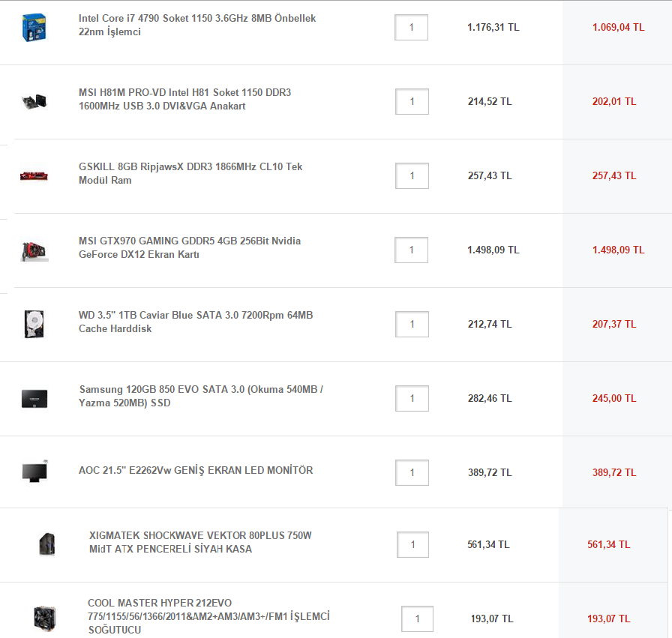This screenshot has width=672, height=638.
Task: Select the MSI GTX970 graphics card thumbnail
Action: [34, 250]
